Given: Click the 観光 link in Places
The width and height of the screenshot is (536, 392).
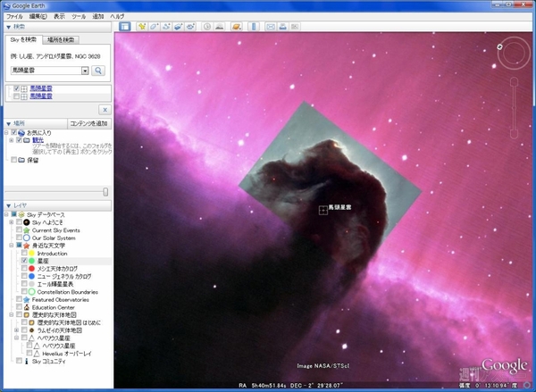Looking at the screenshot, I should tap(38, 140).
